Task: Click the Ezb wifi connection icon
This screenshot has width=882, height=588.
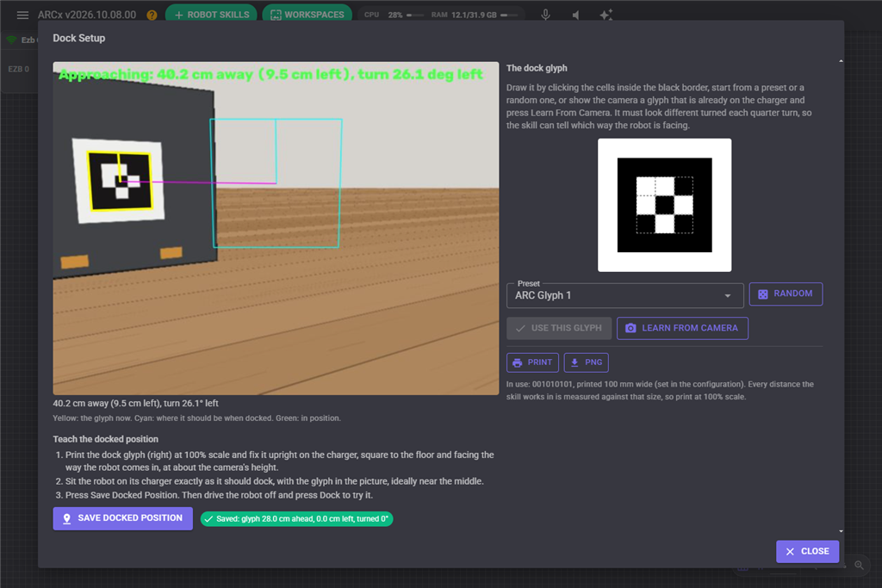Action: pos(11,40)
